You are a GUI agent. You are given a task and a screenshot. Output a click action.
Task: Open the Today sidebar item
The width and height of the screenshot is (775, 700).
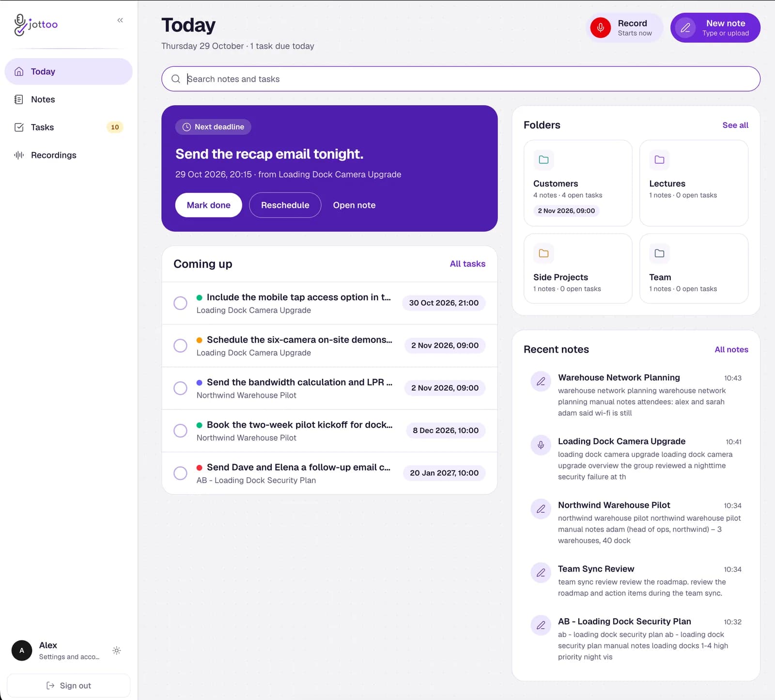(x=68, y=72)
